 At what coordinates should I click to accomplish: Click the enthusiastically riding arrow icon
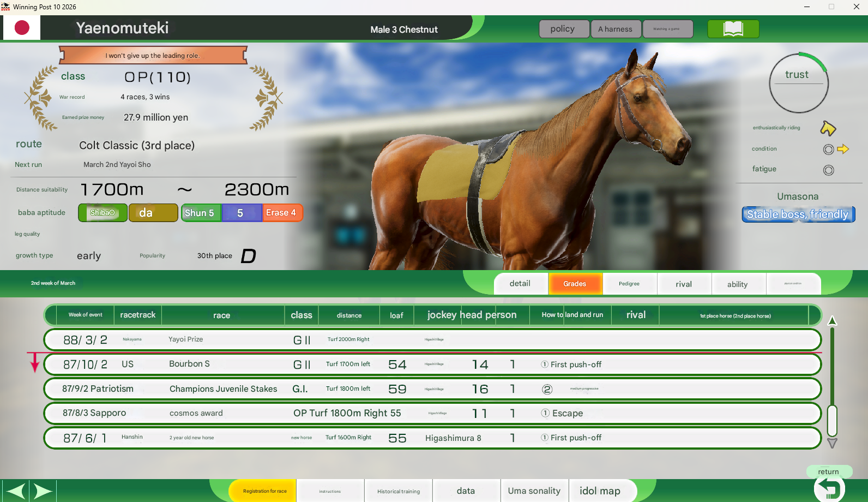click(x=828, y=128)
